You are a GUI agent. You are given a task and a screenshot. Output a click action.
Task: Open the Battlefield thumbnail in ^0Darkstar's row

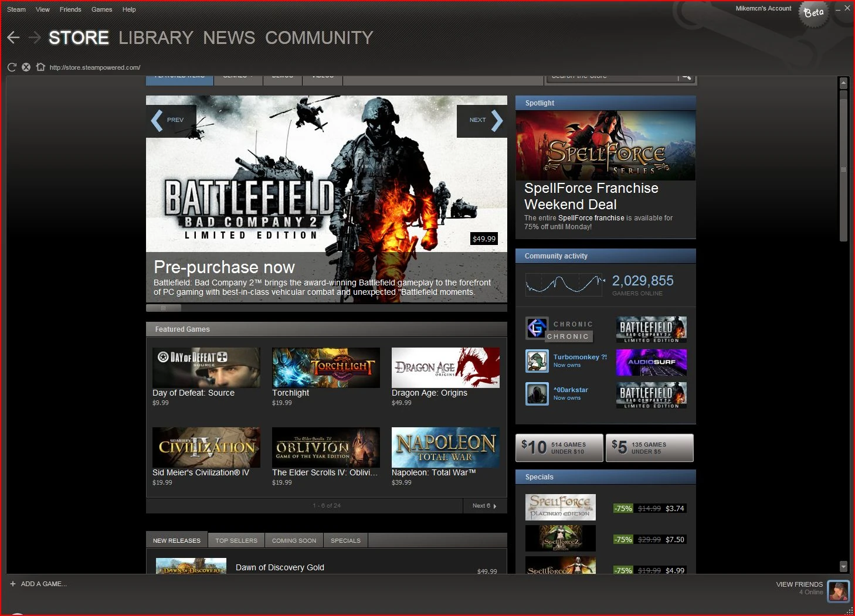(x=652, y=395)
